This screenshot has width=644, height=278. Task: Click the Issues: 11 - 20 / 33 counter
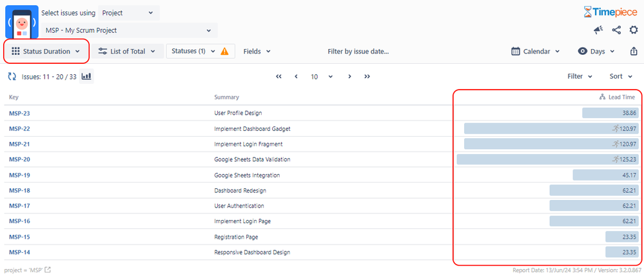[x=49, y=77]
